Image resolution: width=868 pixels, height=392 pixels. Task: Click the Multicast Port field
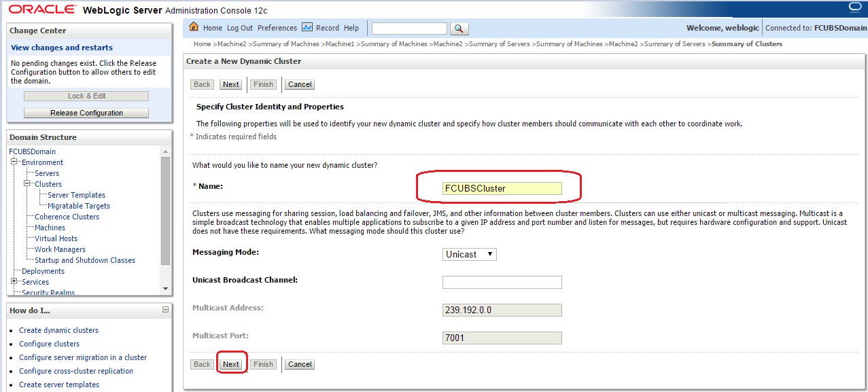pyautogui.click(x=502, y=338)
